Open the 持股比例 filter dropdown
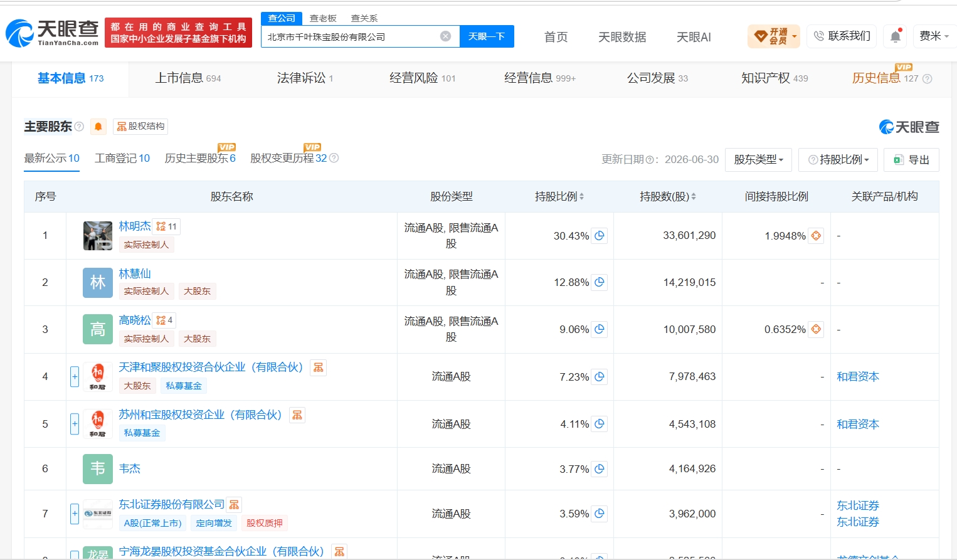The image size is (957, 560). point(838,160)
